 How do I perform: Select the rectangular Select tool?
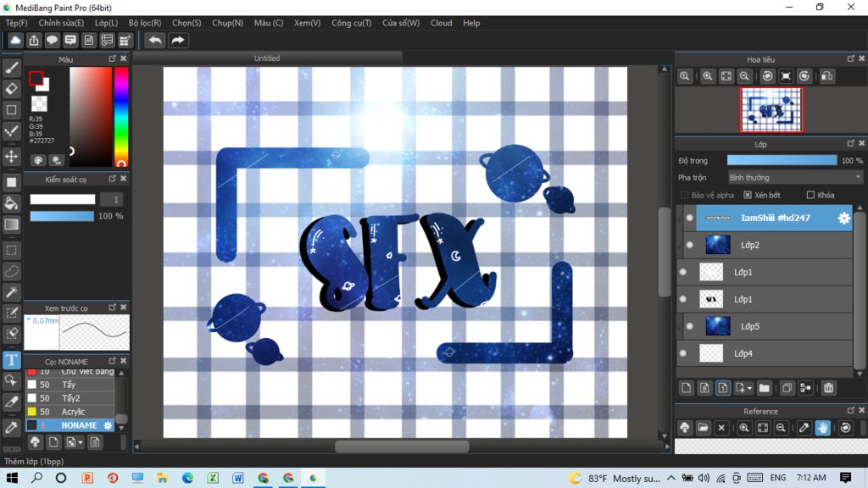point(12,250)
